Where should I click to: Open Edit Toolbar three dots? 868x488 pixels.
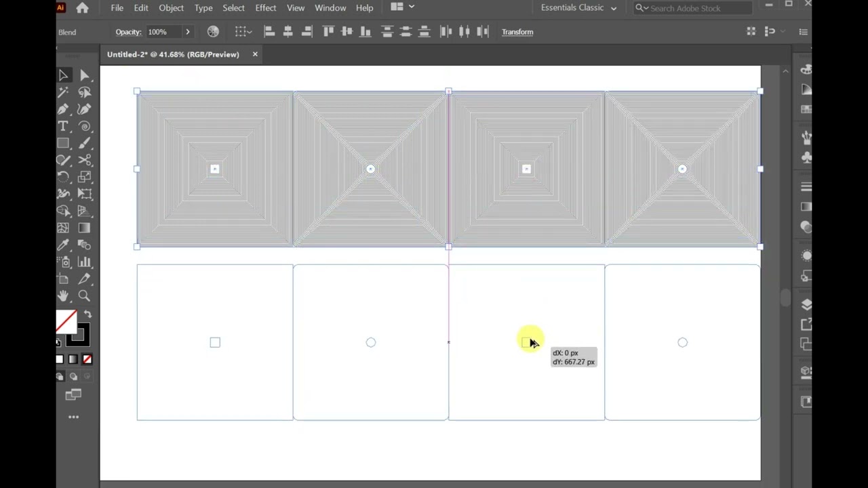(73, 417)
